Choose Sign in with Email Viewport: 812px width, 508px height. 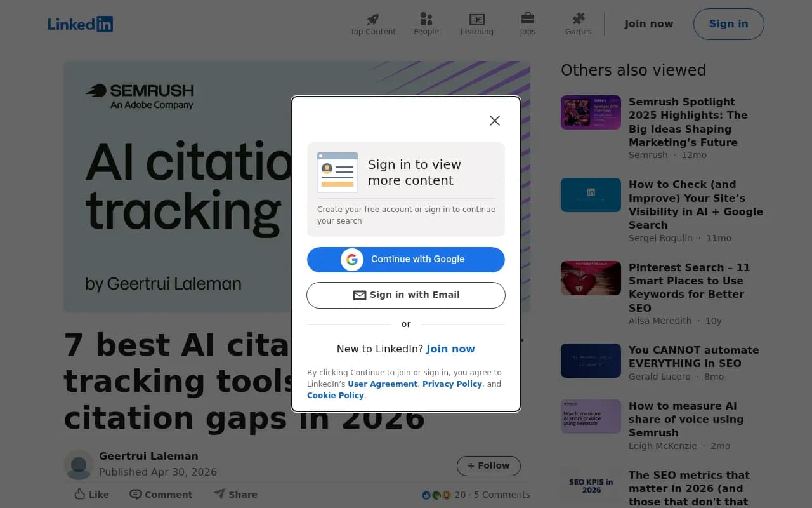pyautogui.click(x=406, y=295)
